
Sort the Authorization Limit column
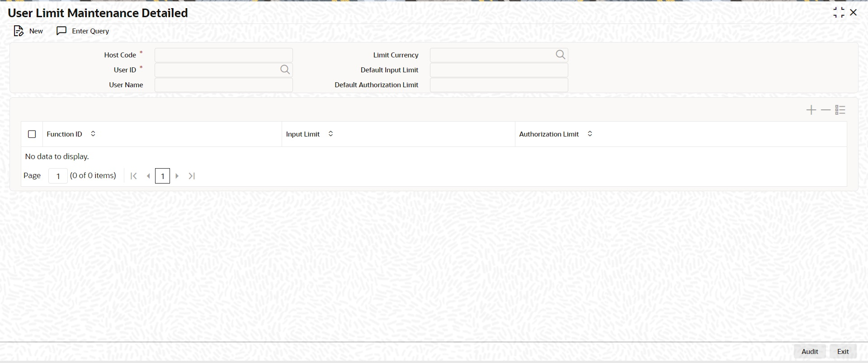click(590, 134)
